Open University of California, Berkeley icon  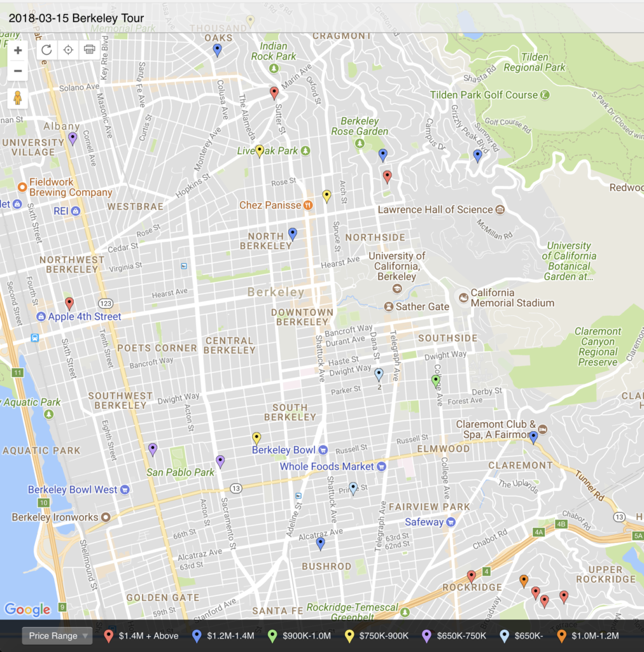pyautogui.click(x=397, y=288)
